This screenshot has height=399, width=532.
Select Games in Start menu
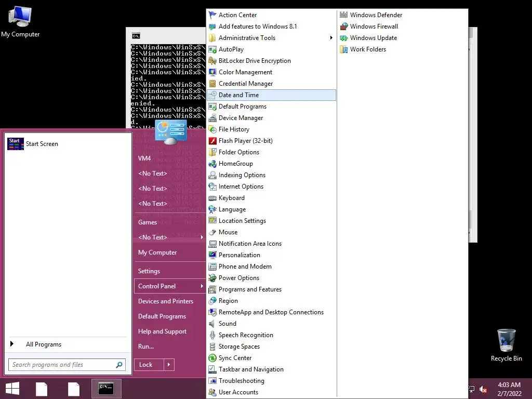(148, 222)
